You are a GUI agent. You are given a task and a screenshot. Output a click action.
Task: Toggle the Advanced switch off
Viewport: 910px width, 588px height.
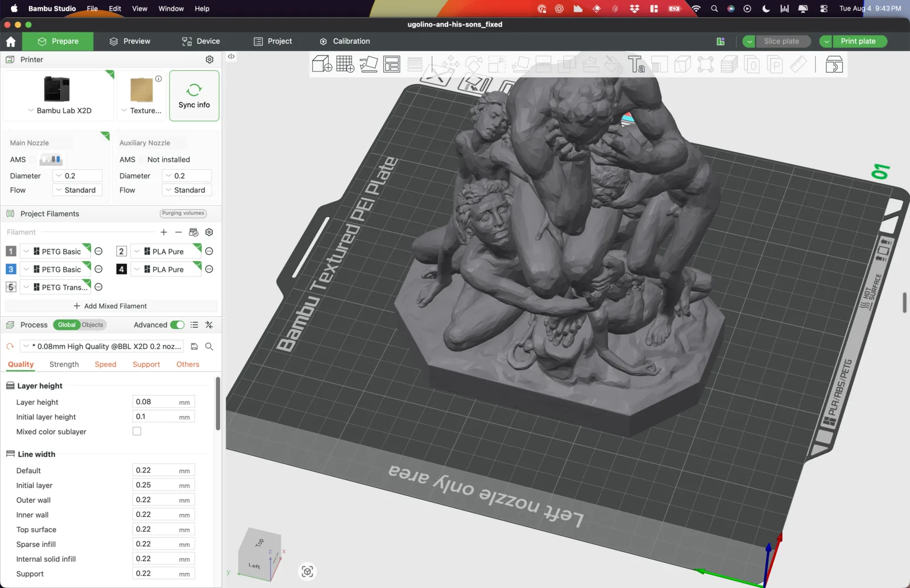pos(177,325)
